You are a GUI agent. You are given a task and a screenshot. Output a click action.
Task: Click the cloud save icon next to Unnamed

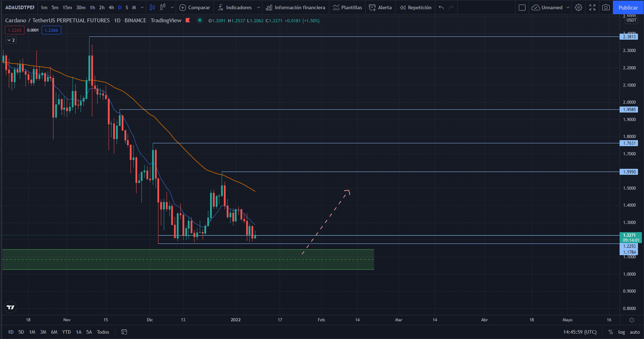(536, 8)
